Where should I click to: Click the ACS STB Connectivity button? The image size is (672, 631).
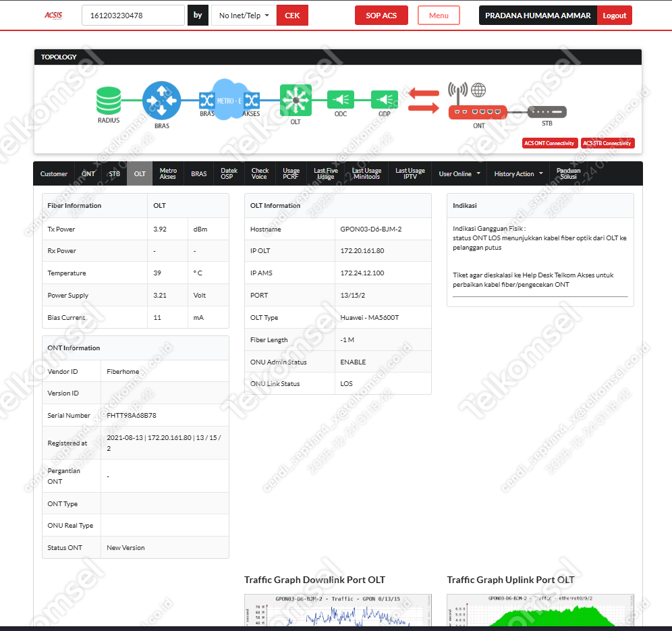608,143
